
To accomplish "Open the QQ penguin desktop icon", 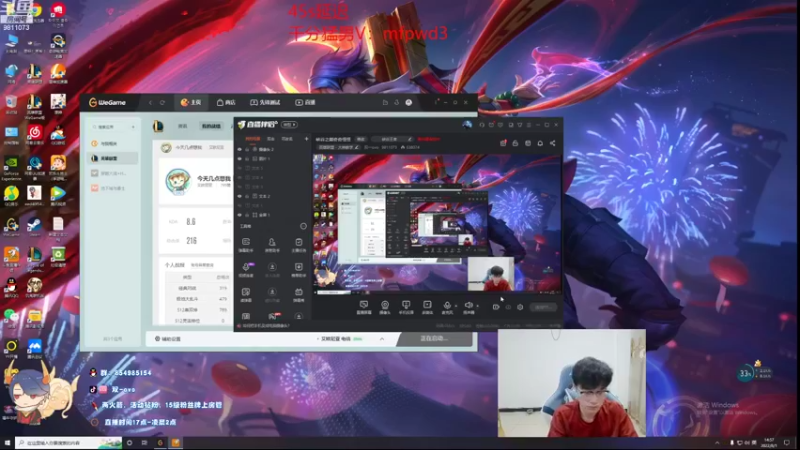I will (11, 287).
